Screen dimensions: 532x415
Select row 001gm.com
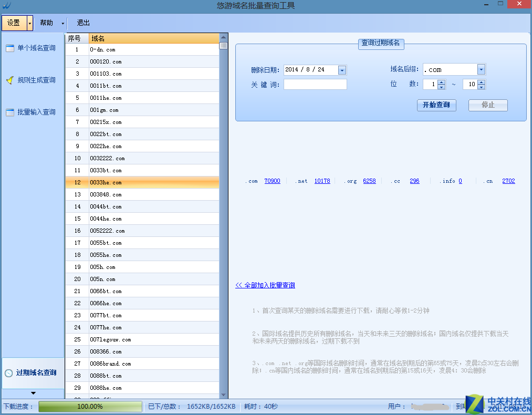coord(142,110)
